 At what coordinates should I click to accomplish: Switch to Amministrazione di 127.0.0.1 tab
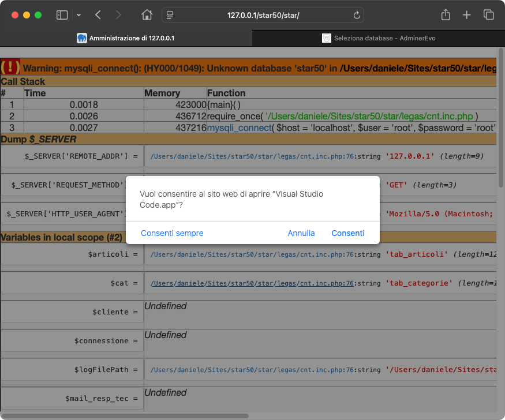point(126,38)
